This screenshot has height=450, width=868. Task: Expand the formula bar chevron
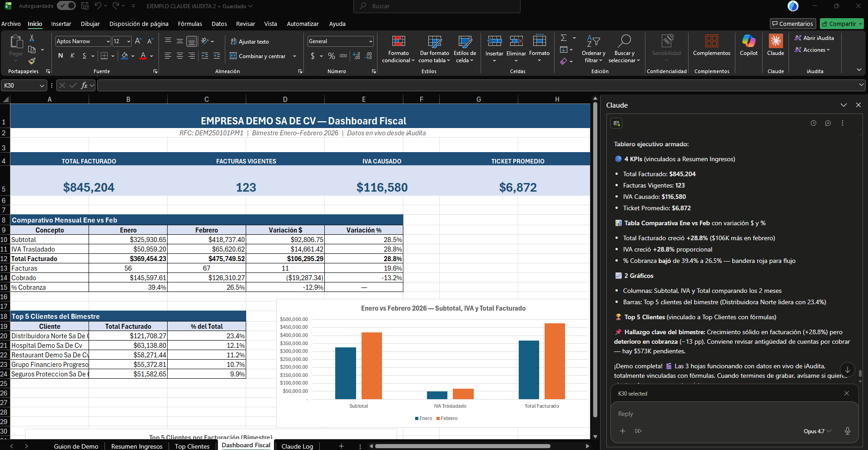click(861, 85)
